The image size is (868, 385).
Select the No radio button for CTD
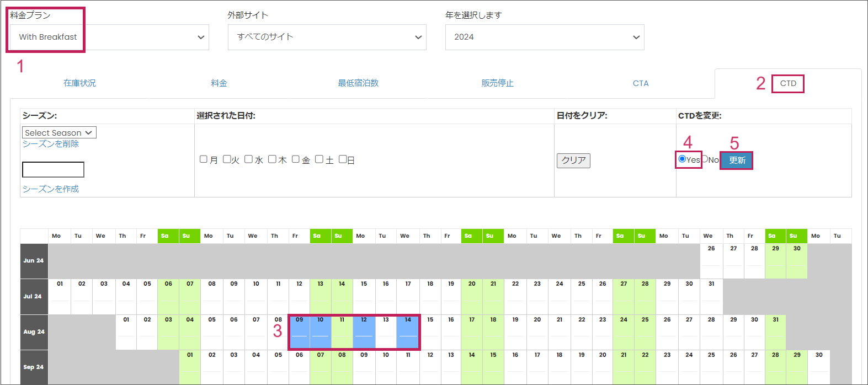705,159
